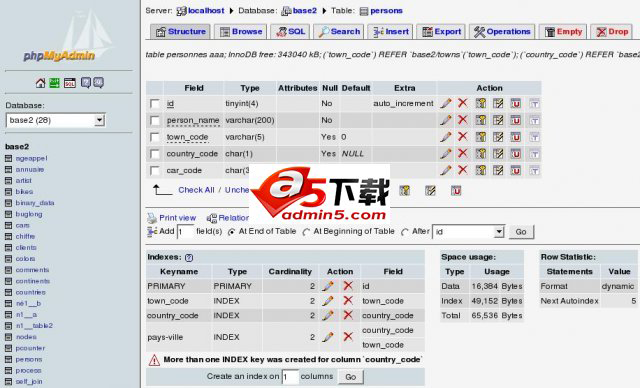Click the index columns count input

pyautogui.click(x=290, y=377)
